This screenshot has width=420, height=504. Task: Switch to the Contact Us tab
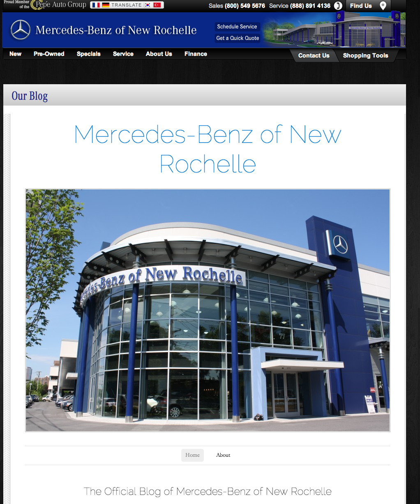[314, 55]
